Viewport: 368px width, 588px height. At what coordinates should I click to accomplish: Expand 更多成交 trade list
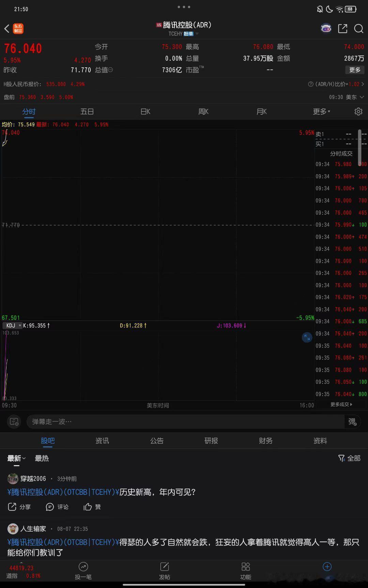(x=341, y=404)
